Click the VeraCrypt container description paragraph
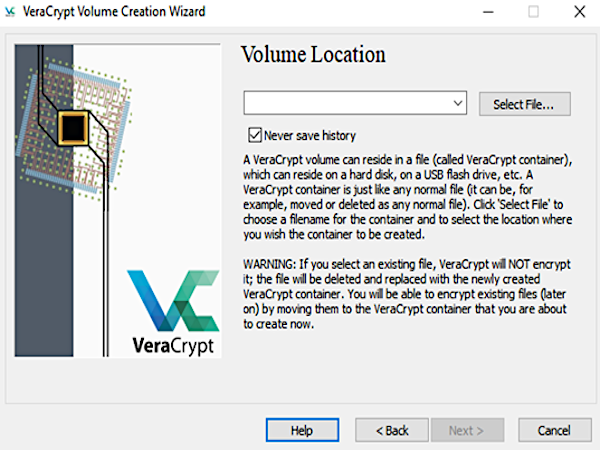Screen dimensions: 600x450 coord(408,197)
